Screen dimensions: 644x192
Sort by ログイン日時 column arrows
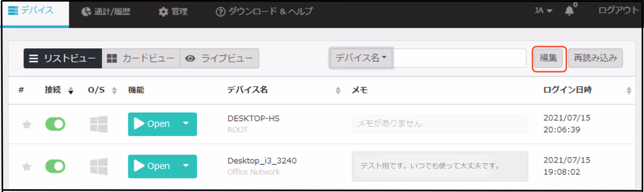(629, 90)
